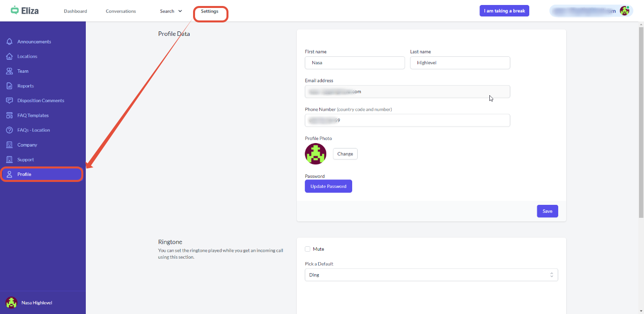Viewport: 644px width, 314px height.
Task: Click the Eliza logo
Action: [x=25, y=10]
